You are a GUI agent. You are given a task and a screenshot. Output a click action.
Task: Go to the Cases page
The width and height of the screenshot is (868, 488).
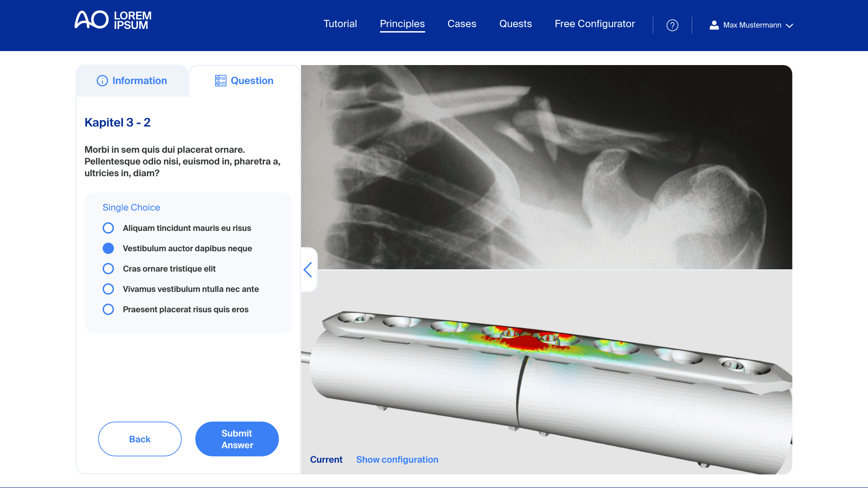[x=462, y=24]
